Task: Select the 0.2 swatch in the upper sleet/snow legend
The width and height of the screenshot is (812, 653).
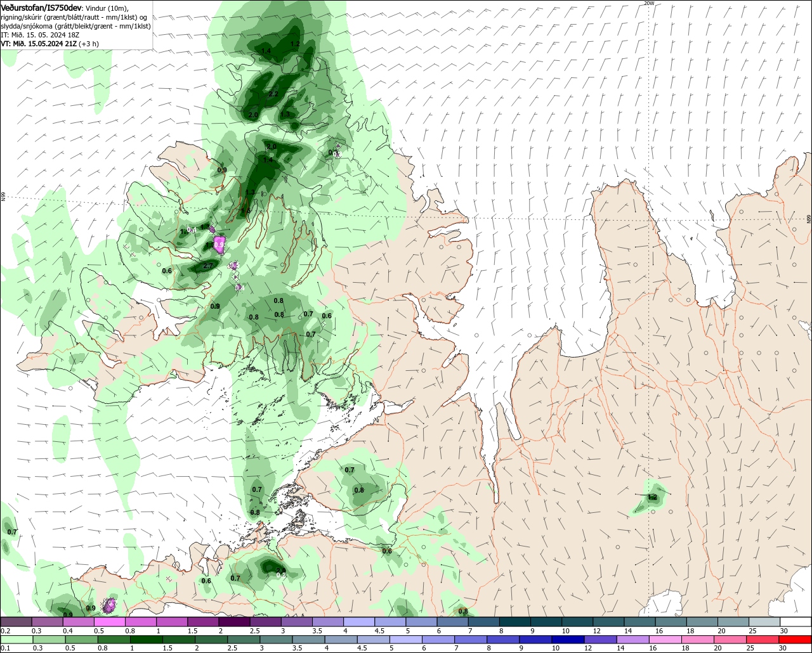Action: (x=16, y=622)
